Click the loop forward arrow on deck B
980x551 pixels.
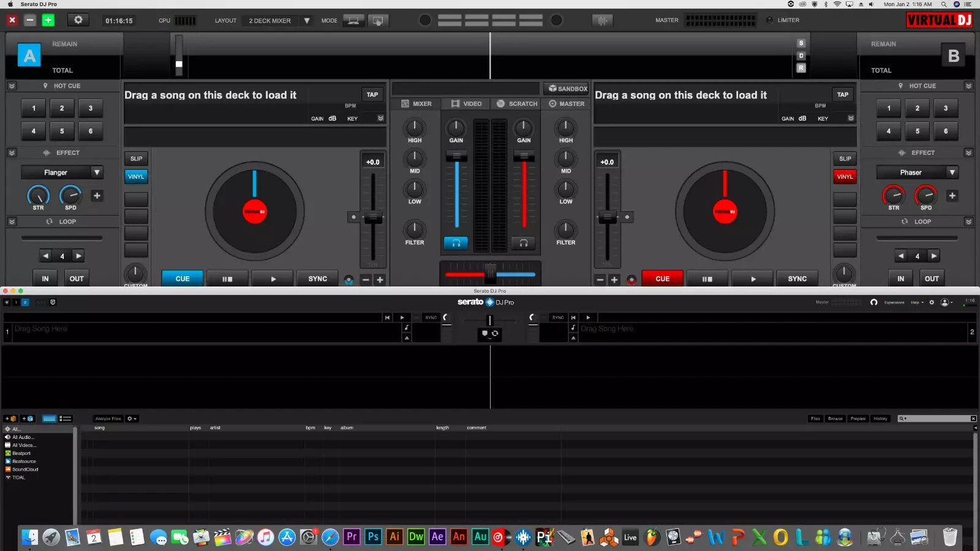(x=933, y=256)
